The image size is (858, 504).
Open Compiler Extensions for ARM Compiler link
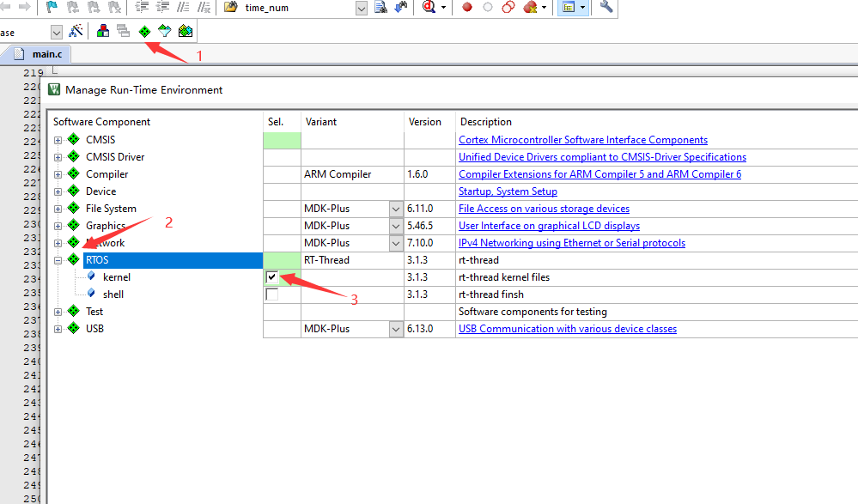(x=599, y=174)
